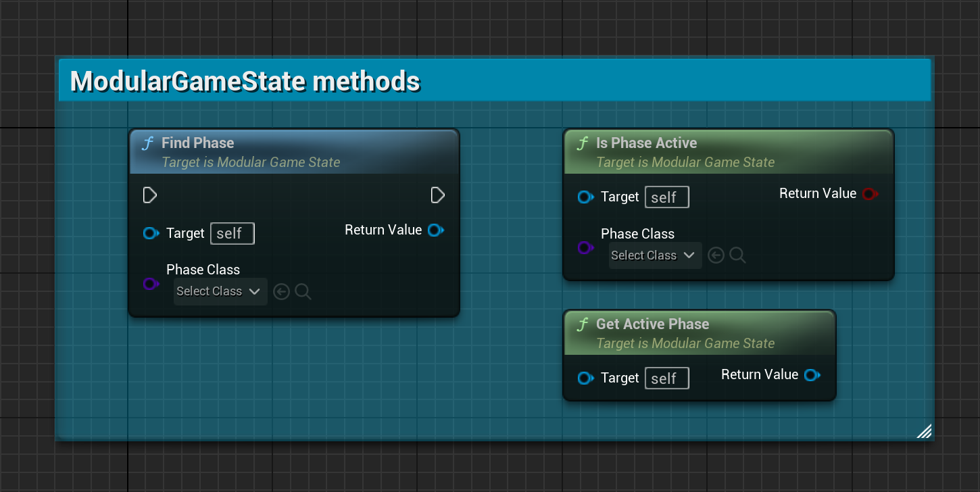
Task: Click the Phase Class label in Find Phase
Action: tap(203, 270)
